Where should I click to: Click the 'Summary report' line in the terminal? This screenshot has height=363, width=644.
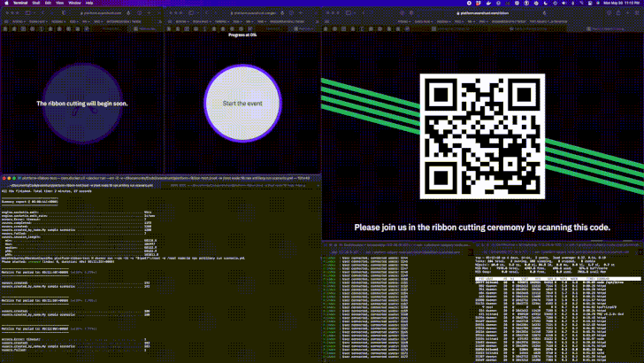pos(29,202)
